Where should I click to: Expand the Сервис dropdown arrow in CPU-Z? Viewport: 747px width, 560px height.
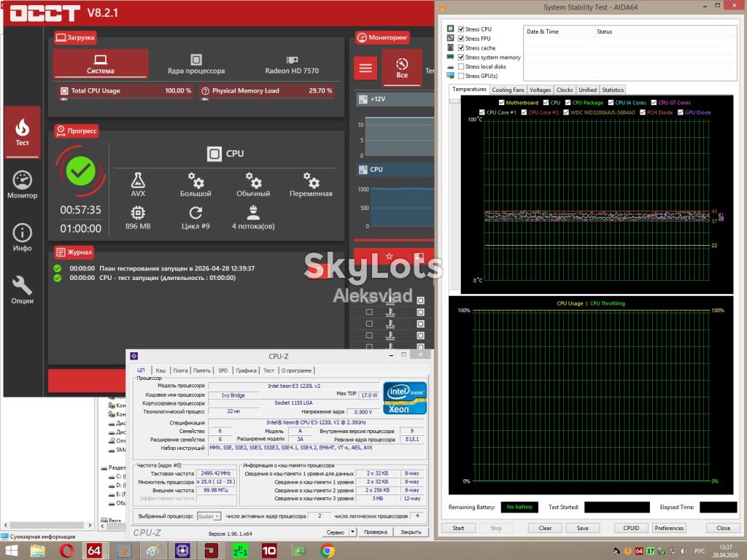point(352,532)
